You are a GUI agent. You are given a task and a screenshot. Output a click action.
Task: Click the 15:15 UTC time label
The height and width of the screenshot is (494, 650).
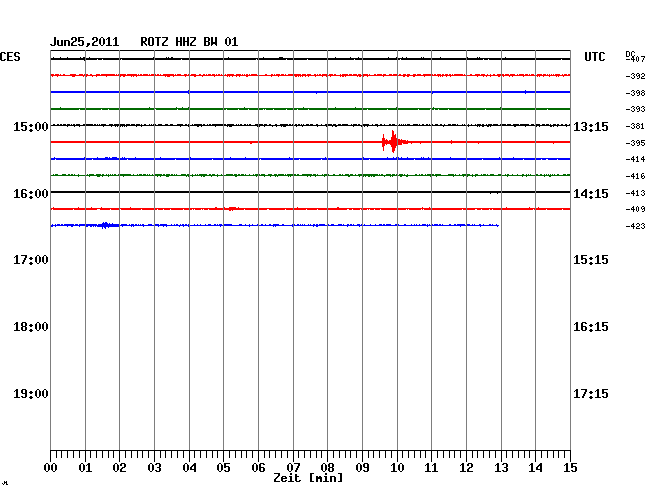[591, 260]
